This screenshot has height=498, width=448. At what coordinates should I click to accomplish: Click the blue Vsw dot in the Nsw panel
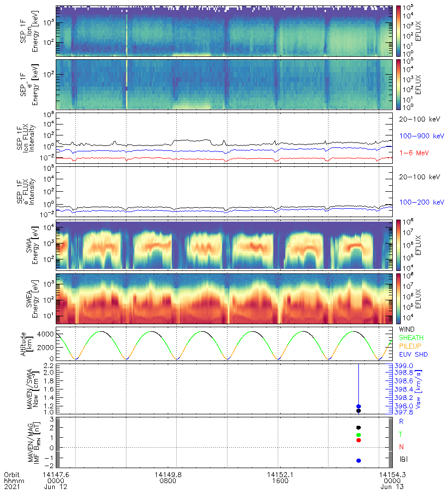(x=358, y=406)
